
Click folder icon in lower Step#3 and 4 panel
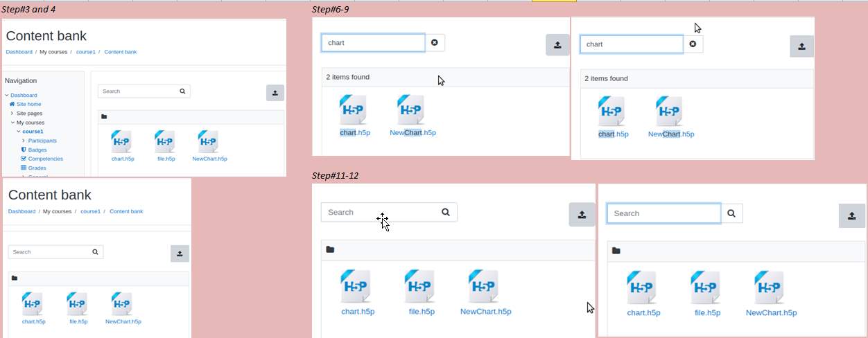pyautogui.click(x=15, y=278)
